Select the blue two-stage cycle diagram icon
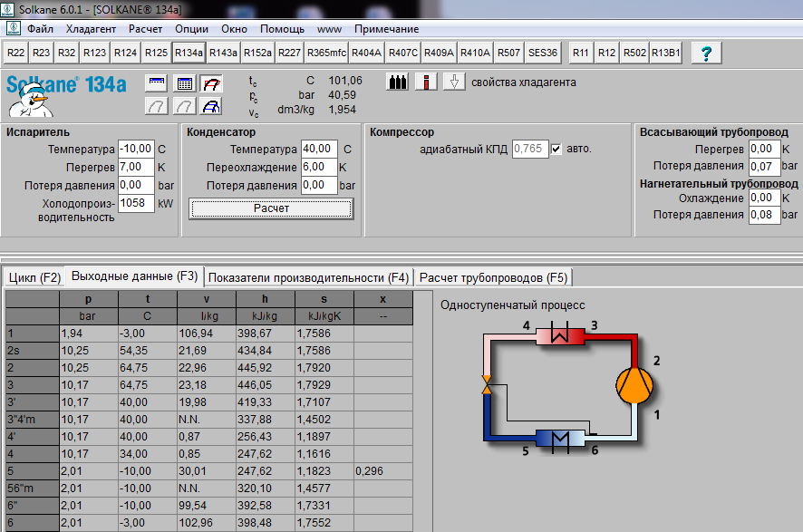Viewport: 803px width, 532px height. [x=211, y=106]
